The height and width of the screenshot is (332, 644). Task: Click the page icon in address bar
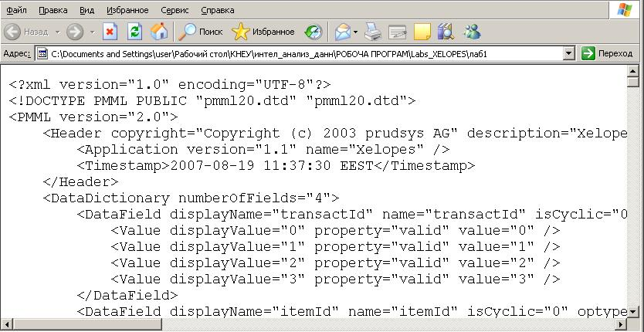point(42,54)
